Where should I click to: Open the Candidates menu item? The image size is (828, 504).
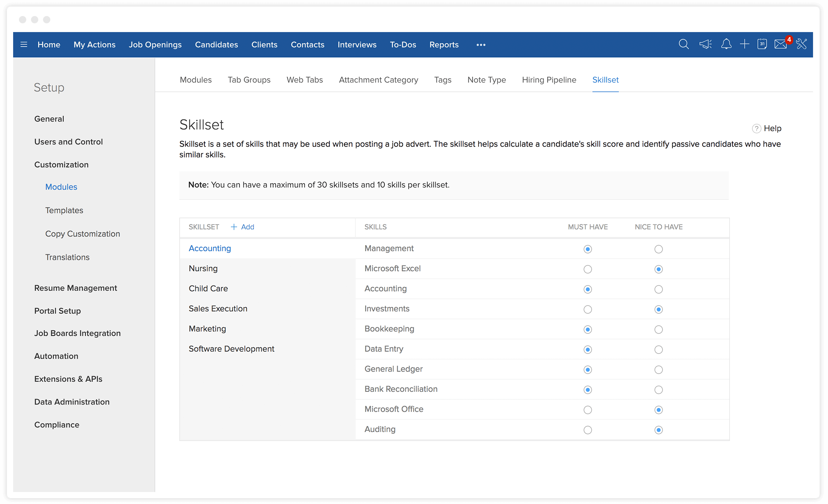click(x=216, y=44)
